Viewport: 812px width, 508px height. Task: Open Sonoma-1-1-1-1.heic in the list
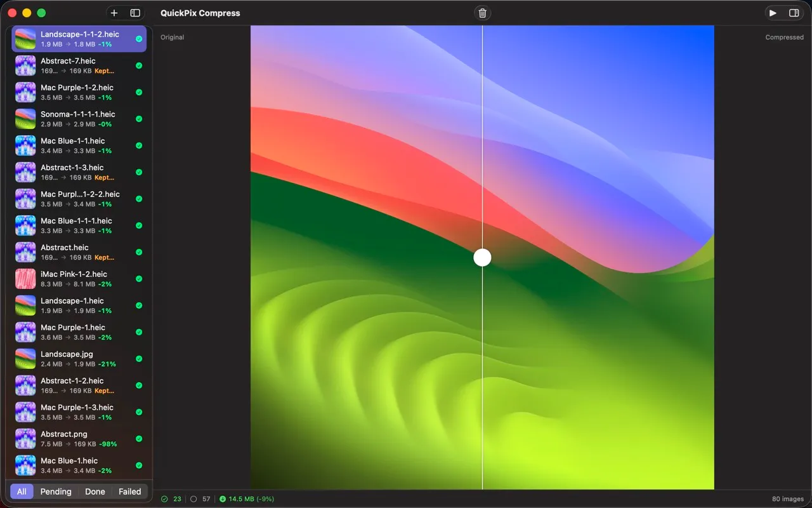[79, 119]
